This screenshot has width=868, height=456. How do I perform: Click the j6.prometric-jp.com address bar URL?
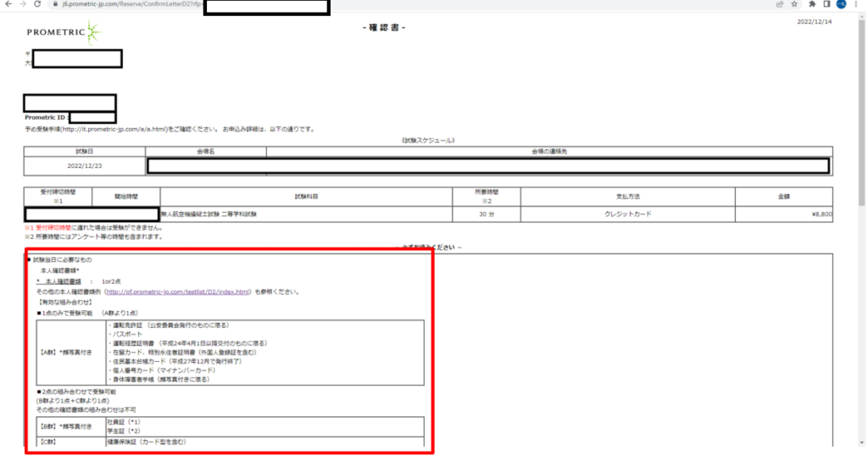[x=131, y=4]
